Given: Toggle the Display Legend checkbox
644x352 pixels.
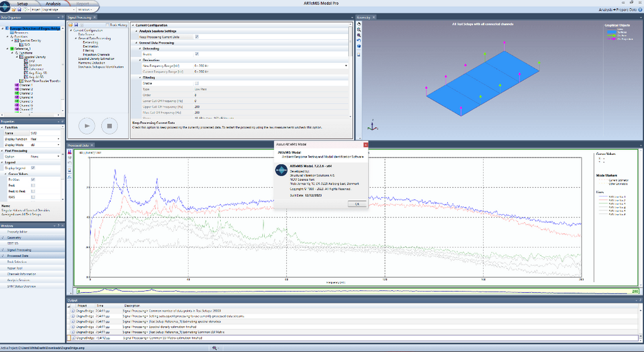Looking at the screenshot, I should 33,168.
